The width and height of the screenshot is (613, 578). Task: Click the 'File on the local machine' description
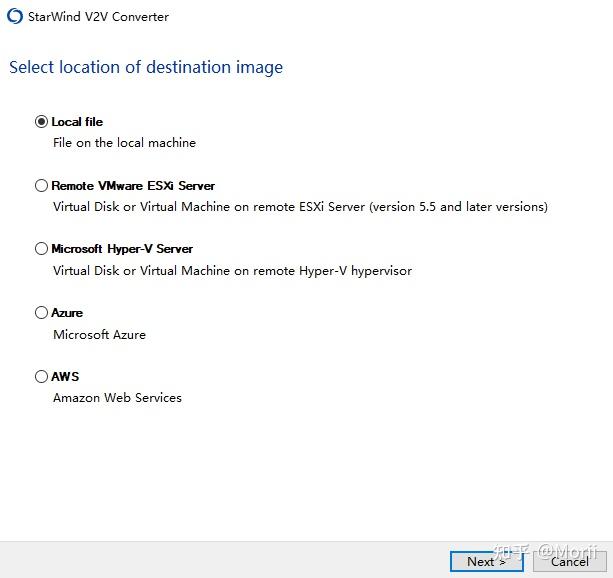tap(124, 143)
